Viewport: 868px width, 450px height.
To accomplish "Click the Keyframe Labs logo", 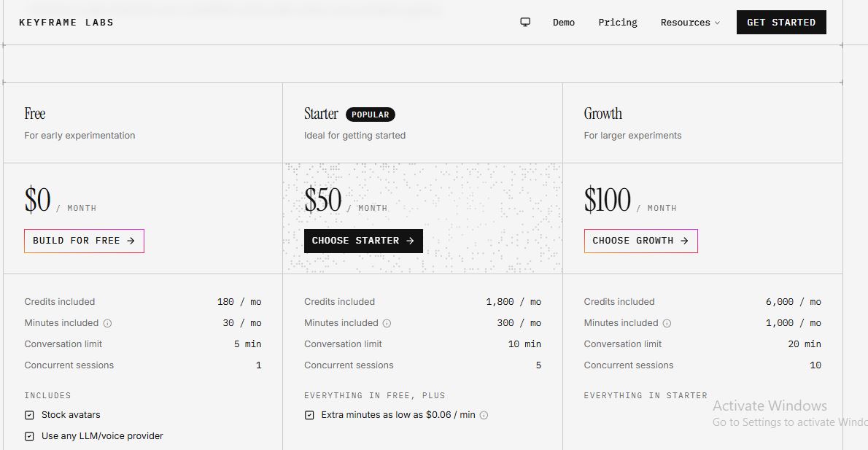I will click(x=66, y=22).
